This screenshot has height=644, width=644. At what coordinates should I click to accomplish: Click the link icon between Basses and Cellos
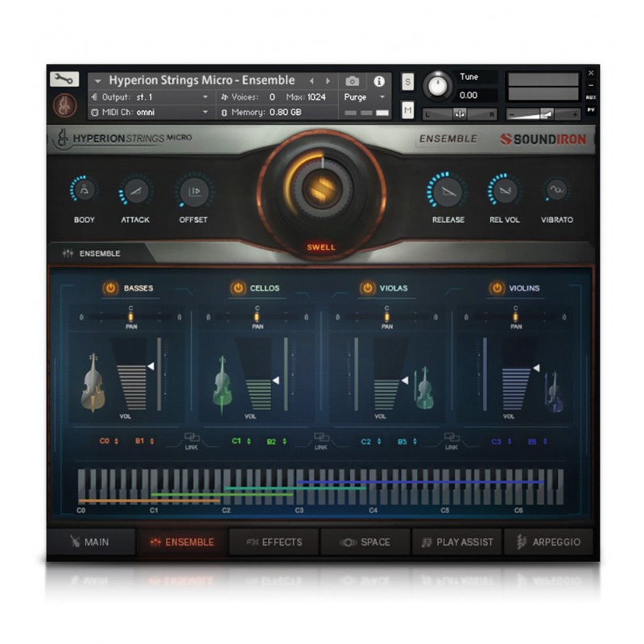tap(192, 440)
